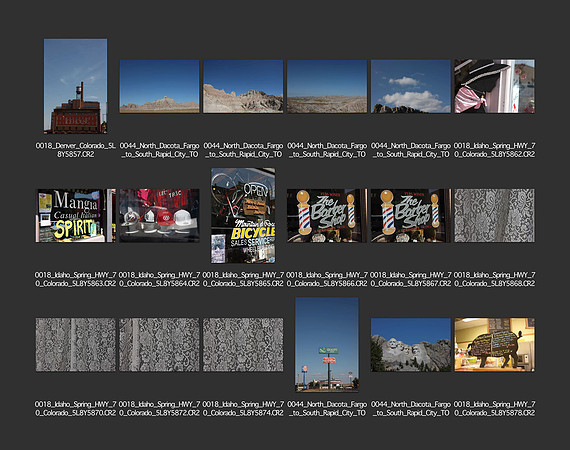The width and height of the screenshot is (570, 450).
Task: Open the jagged badlands ridges close-up thumbnail
Action: tap(243, 86)
